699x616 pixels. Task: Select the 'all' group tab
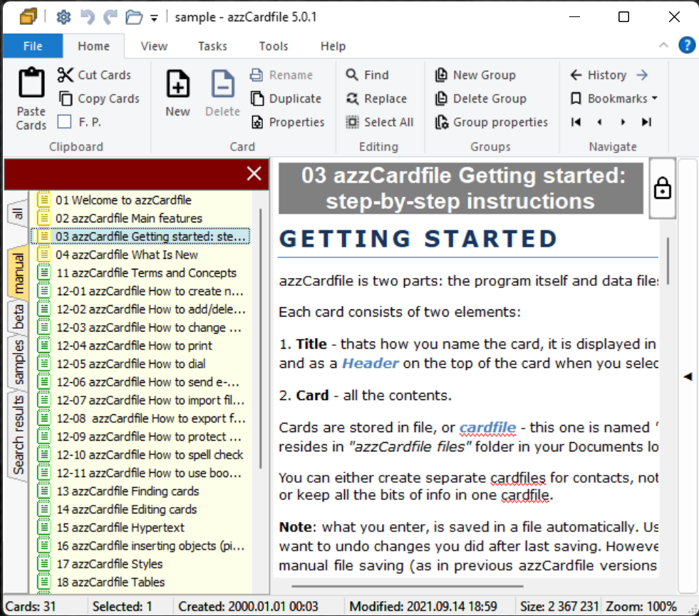18,214
